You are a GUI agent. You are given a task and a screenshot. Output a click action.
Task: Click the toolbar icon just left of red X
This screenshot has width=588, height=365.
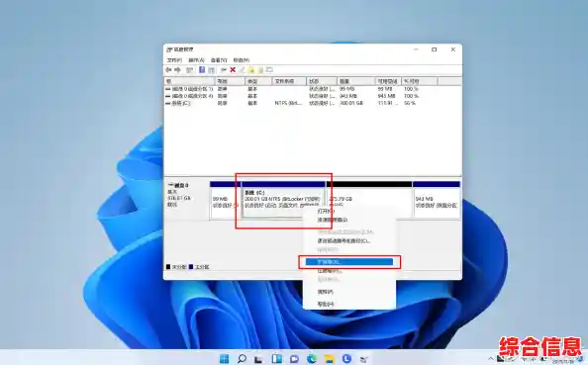coord(224,70)
